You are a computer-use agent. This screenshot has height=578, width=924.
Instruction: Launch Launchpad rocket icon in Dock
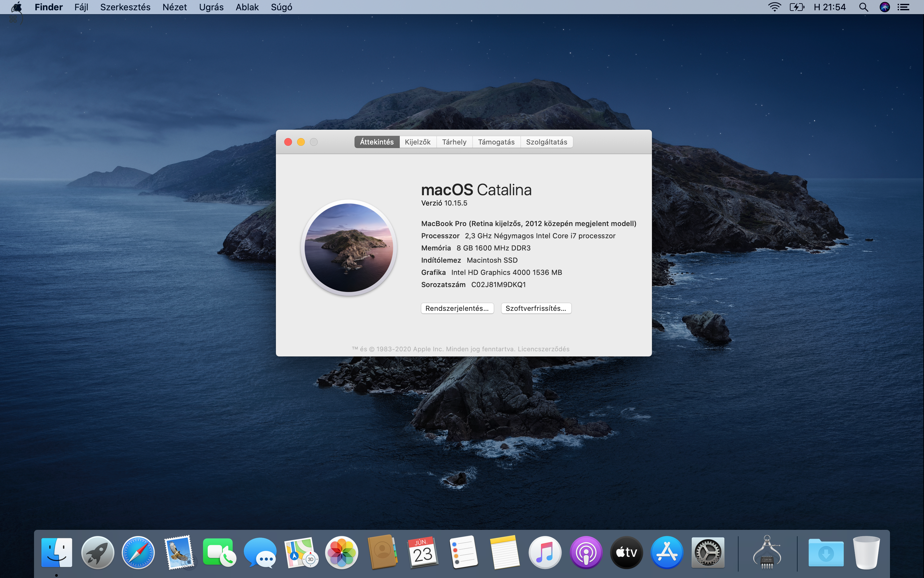click(x=97, y=552)
